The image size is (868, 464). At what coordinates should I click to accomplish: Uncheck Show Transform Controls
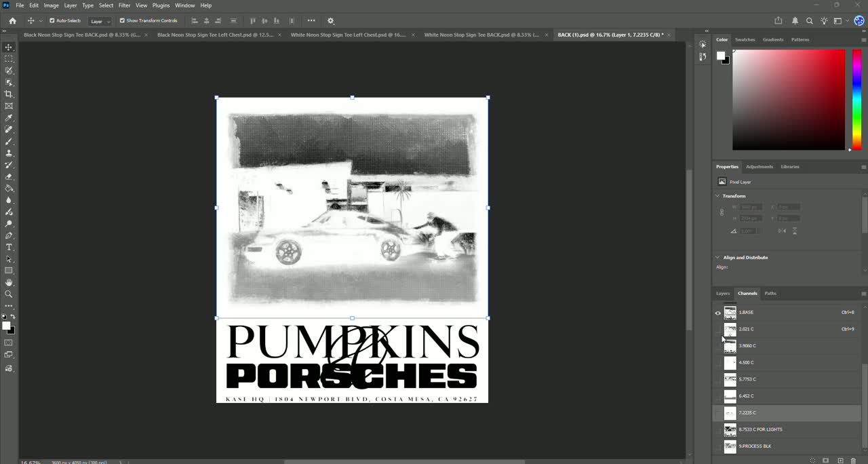pyautogui.click(x=122, y=21)
